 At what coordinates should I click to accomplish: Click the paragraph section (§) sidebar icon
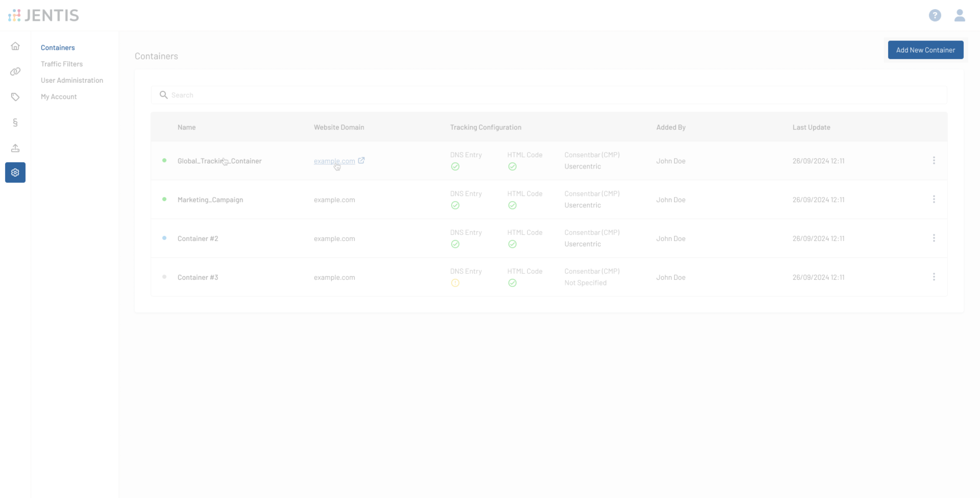15,123
